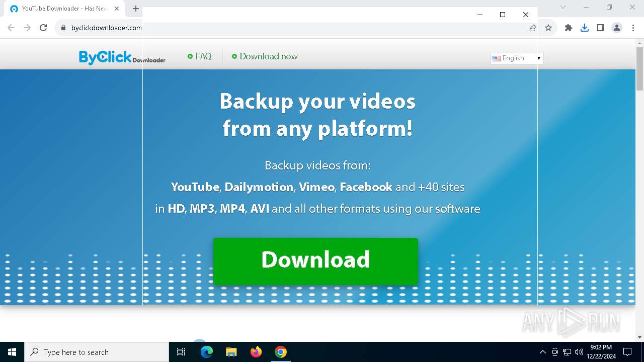Open Chrome three-dot menu
644x362 pixels.
tap(633, 28)
